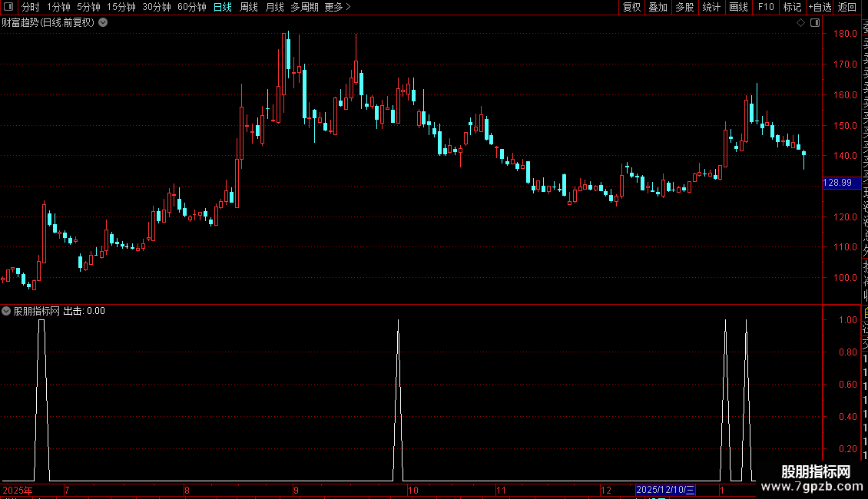Click the 180.0 price axis label
868x499 pixels.
click(845, 34)
